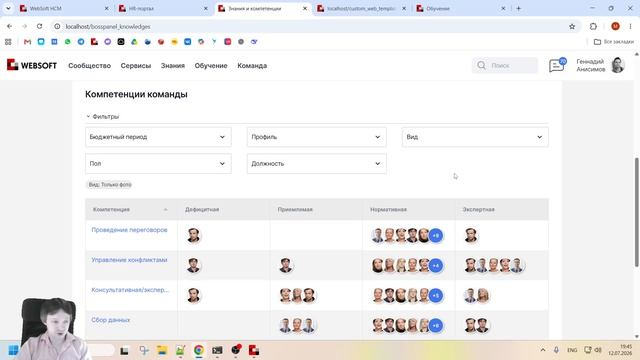Open the Команда menu
640x360 pixels.
(252, 66)
